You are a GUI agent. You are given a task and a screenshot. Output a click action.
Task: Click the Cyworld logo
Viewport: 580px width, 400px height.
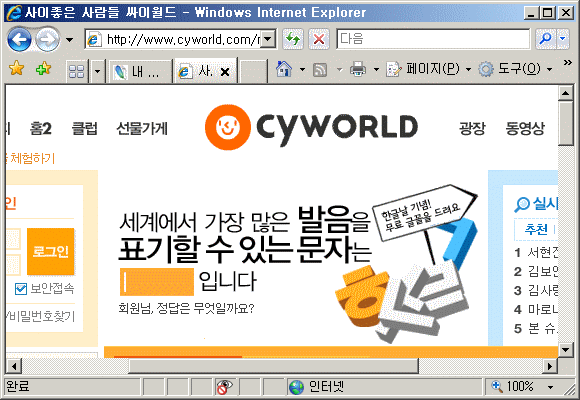coord(311,127)
